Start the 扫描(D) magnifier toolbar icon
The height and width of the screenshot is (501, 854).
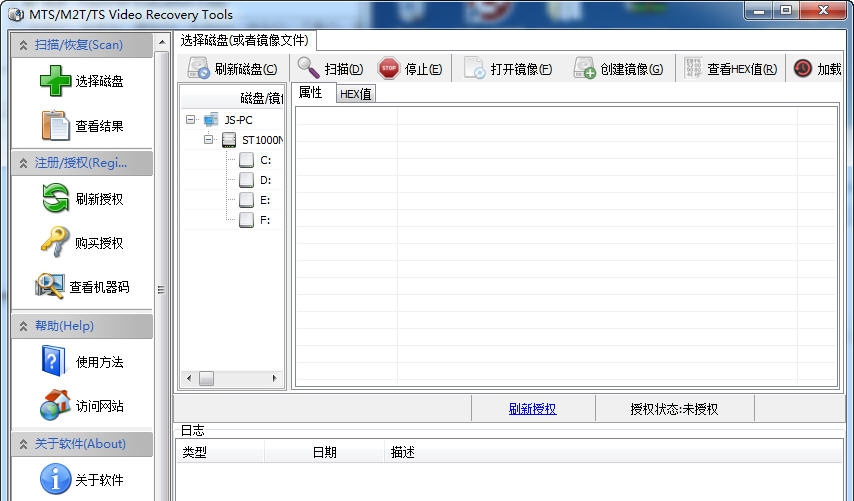(308, 68)
